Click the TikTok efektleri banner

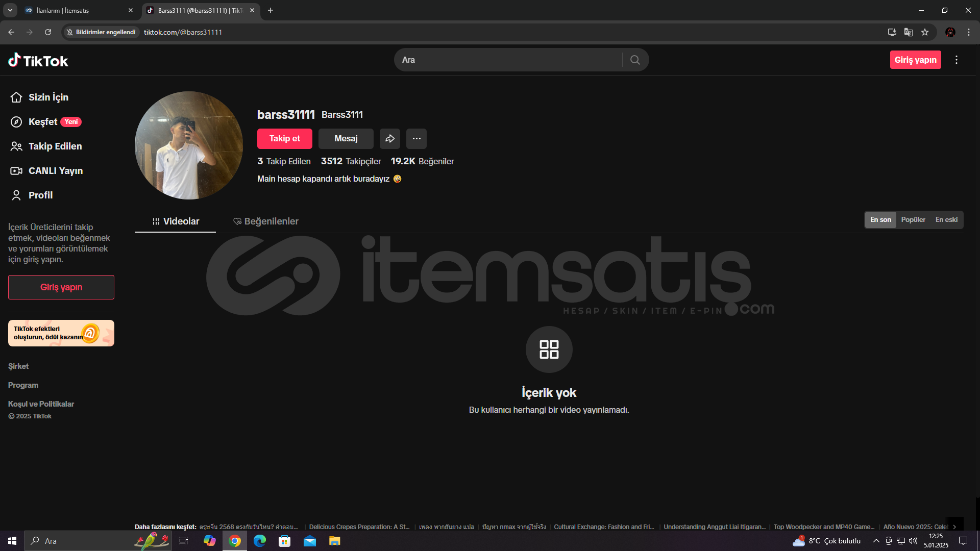point(61,333)
